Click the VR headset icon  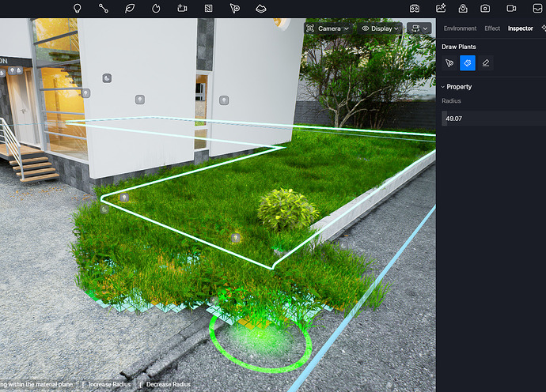(415, 8)
